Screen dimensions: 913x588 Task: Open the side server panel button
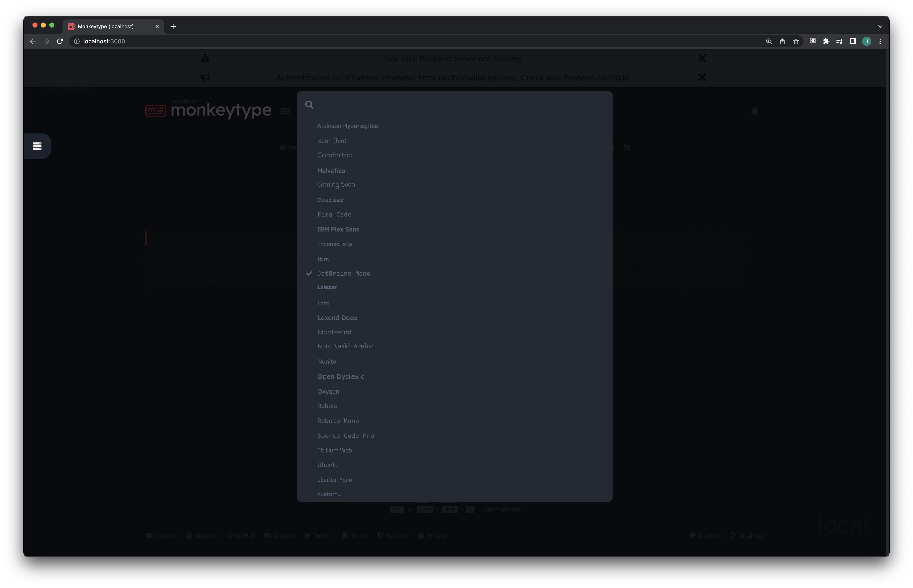click(x=37, y=146)
